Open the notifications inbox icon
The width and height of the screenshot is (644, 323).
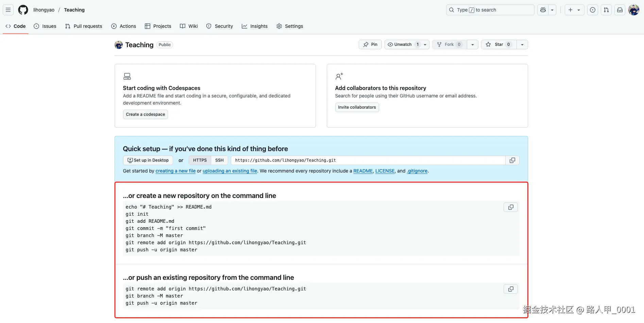click(x=620, y=10)
